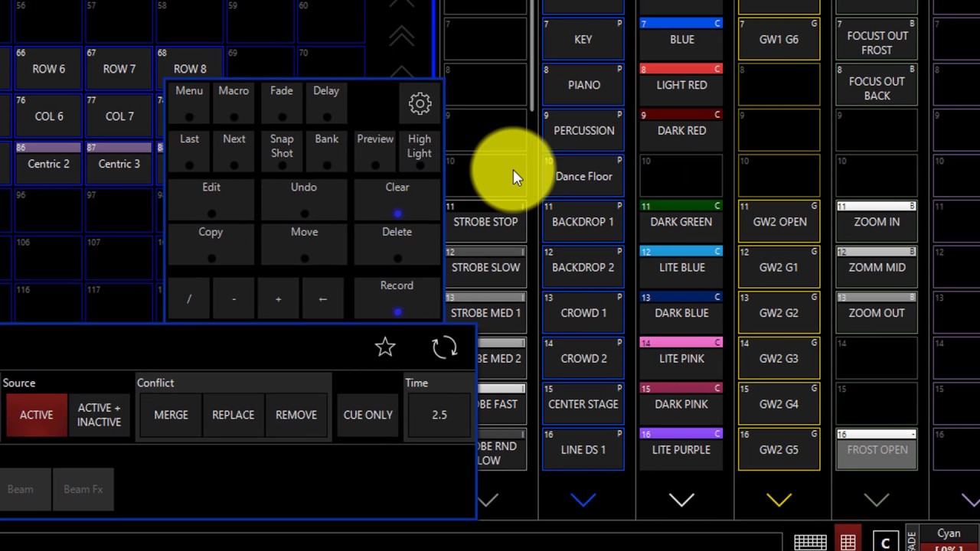Viewport: 980px width, 551px height.
Task: Select Dance Floor position preset
Action: tap(583, 177)
